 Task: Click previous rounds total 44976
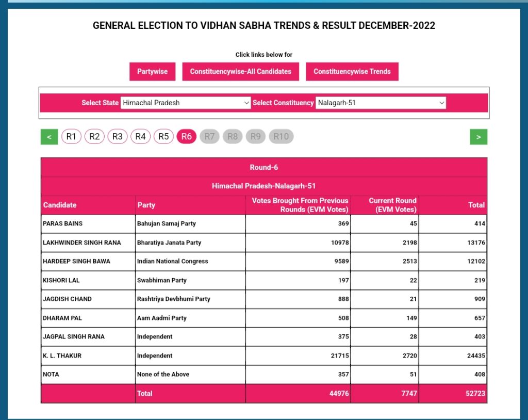click(x=339, y=393)
